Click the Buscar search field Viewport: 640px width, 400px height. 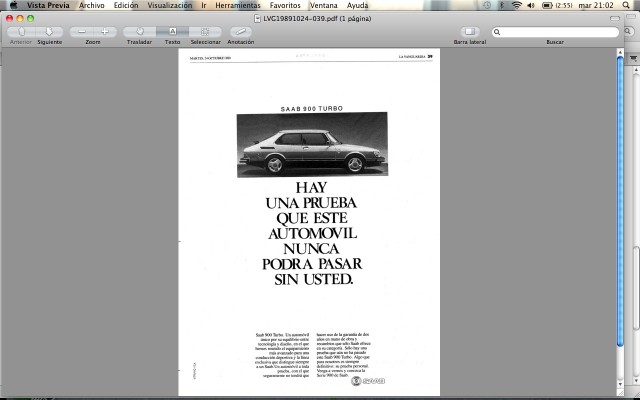[555, 32]
